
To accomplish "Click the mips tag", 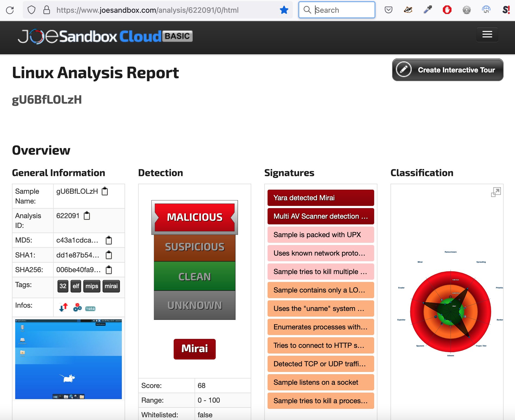I will click(x=92, y=286).
